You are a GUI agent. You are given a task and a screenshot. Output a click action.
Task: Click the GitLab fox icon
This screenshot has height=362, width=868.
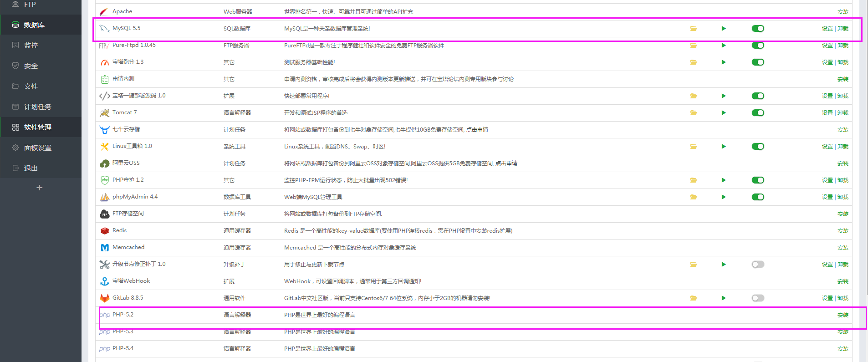104,298
